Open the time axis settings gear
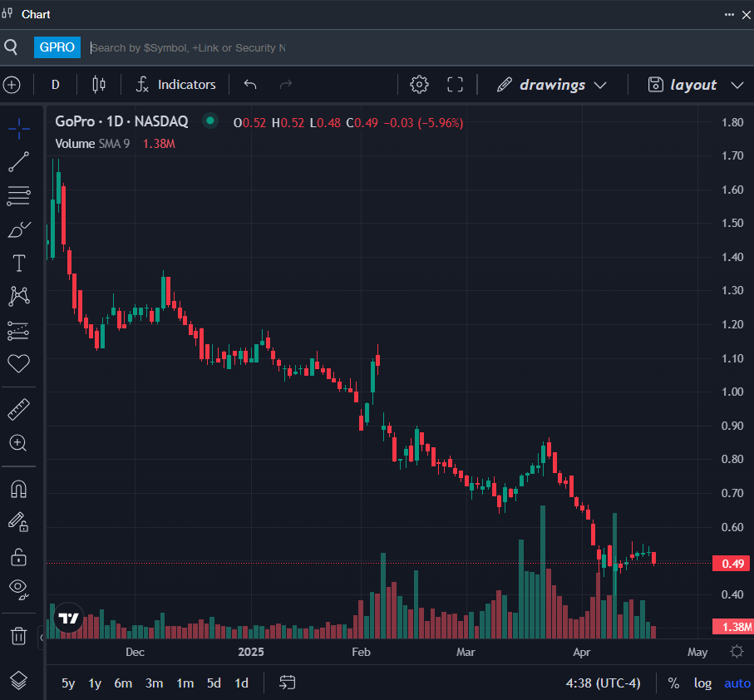Viewport: 754px width, 700px height. point(737,652)
